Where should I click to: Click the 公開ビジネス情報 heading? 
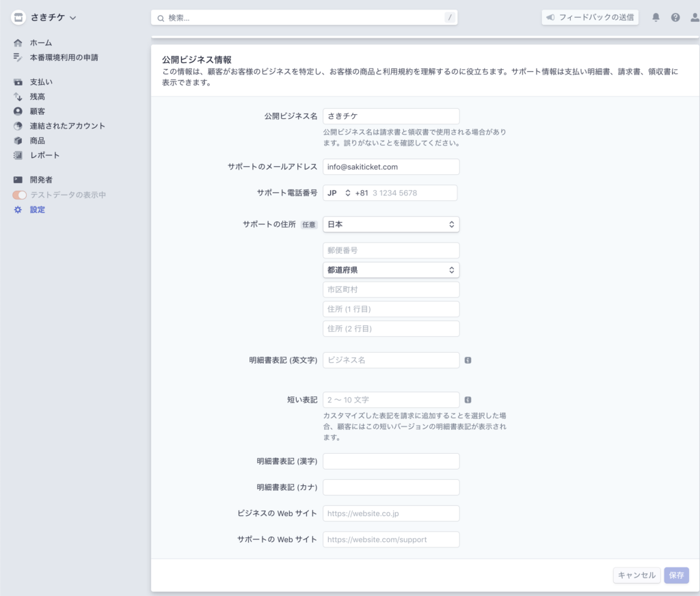point(196,60)
